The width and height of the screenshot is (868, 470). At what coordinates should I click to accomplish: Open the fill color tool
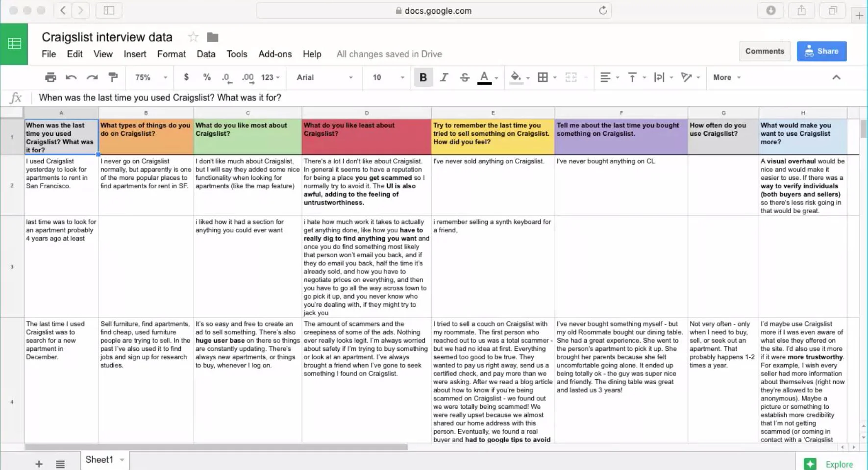pos(516,77)
